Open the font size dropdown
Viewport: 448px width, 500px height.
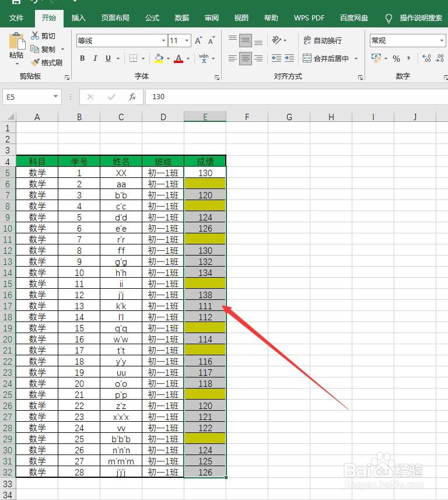tap(187, 40)
